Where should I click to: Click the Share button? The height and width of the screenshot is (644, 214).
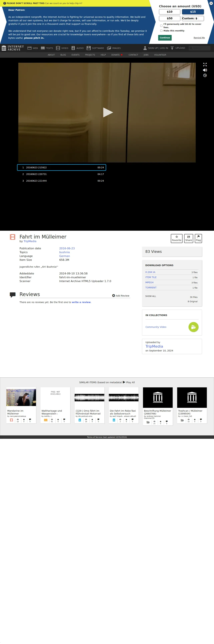189,239
